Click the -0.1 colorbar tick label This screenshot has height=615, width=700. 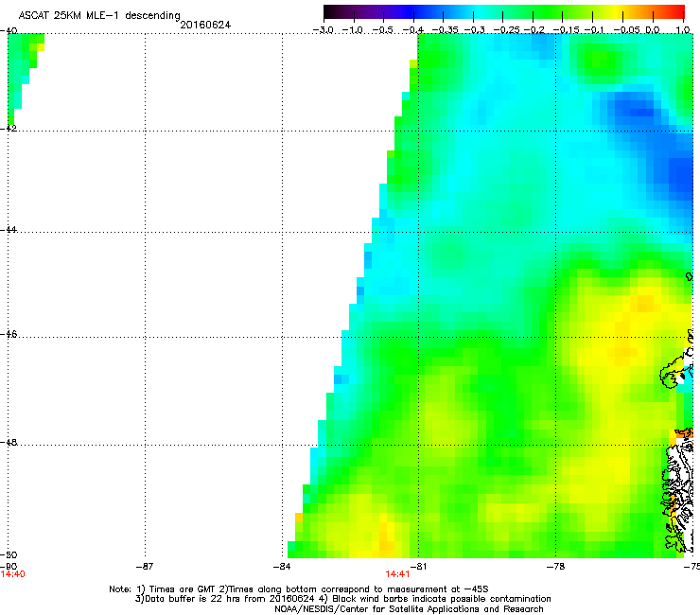[594, 30]
